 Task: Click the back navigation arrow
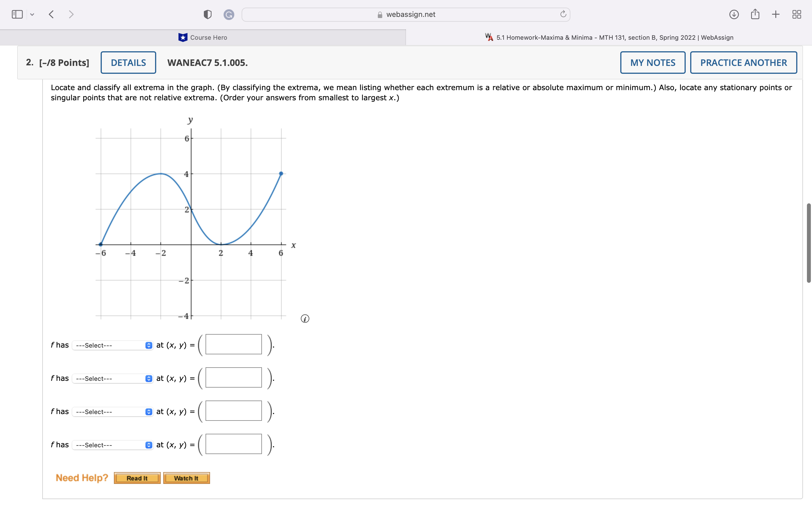pyautogui.click(x=52, y=14)
